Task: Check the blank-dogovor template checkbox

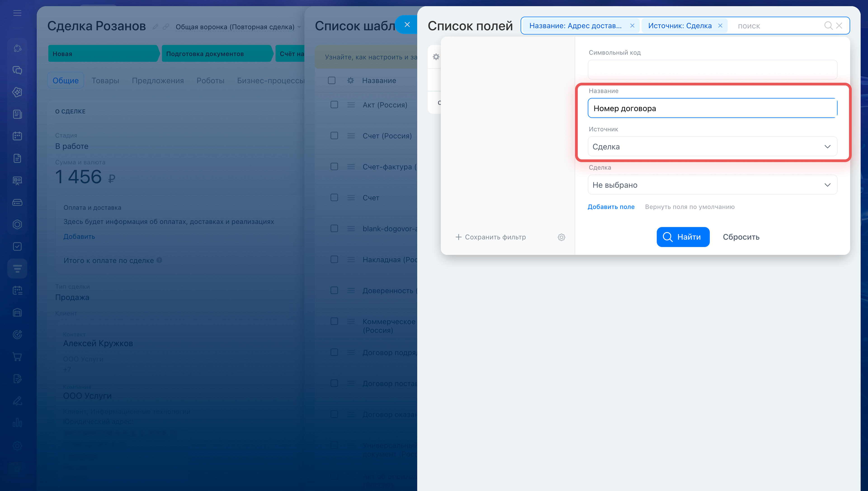Action: click(334, 228)
